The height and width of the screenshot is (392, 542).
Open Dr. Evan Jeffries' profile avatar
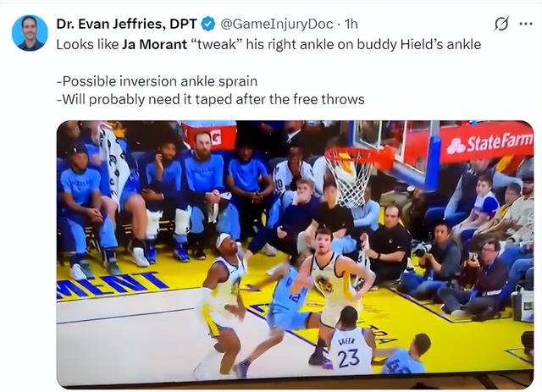tap(30, 33)
